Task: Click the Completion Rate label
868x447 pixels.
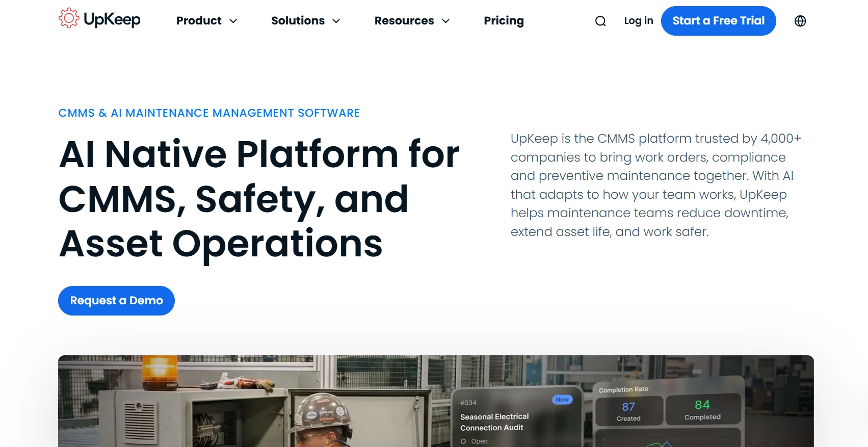Action: coord(623,389)
